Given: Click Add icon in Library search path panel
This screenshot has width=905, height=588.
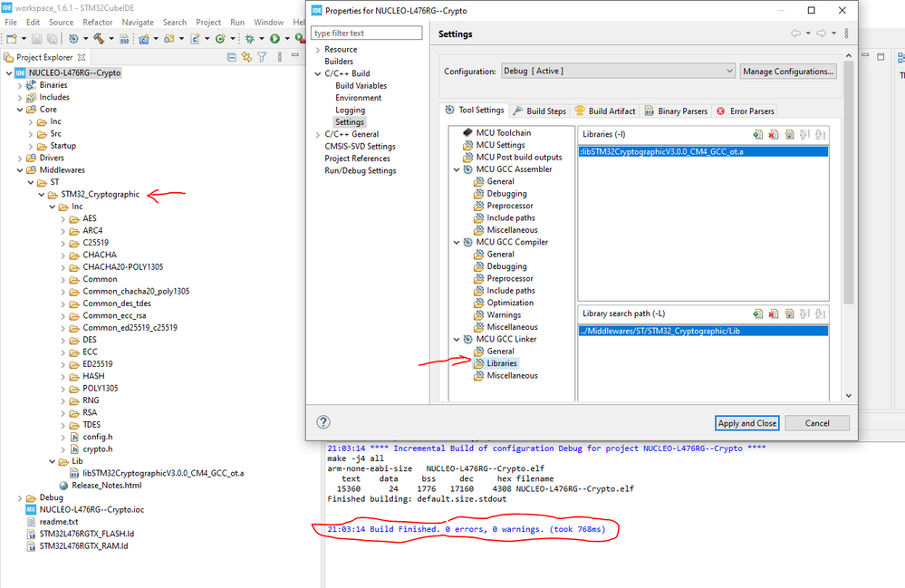Looking at the screenshot, I should (758, 313).
